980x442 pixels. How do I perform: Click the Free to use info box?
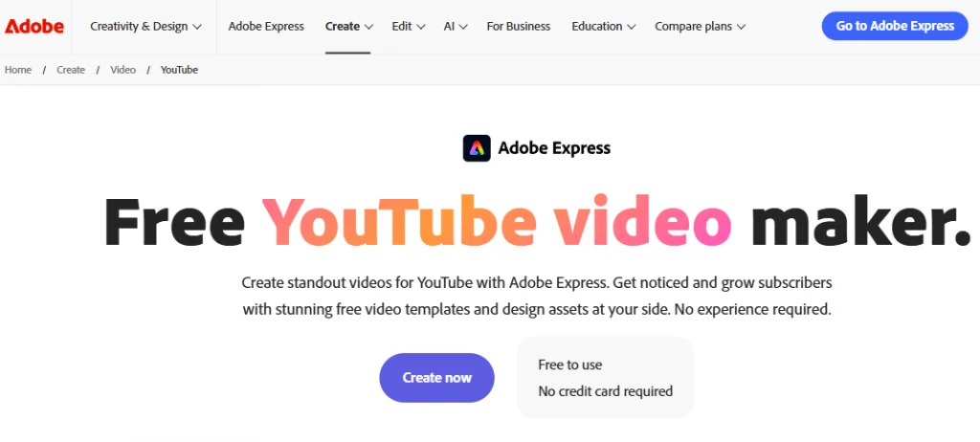click(605, 378)
